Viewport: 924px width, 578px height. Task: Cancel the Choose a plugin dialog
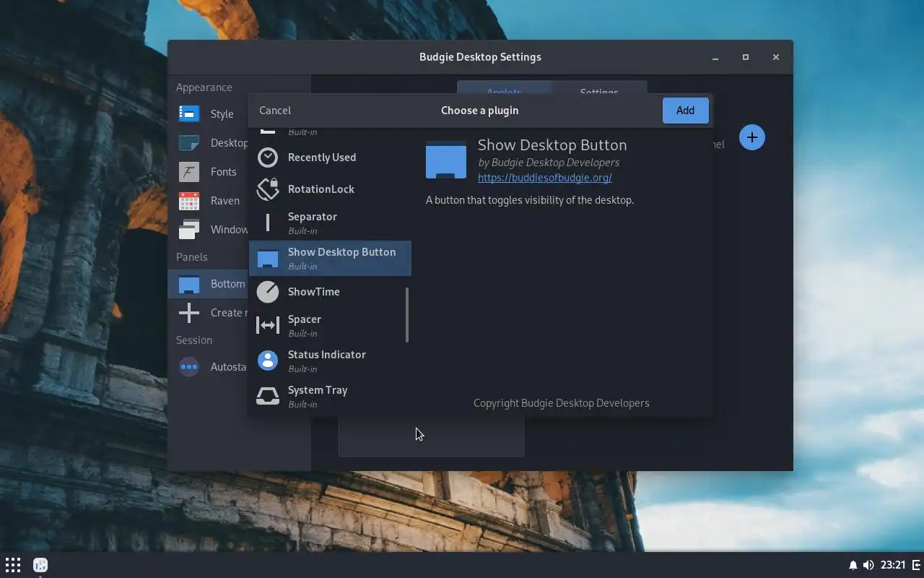[275, 111]
